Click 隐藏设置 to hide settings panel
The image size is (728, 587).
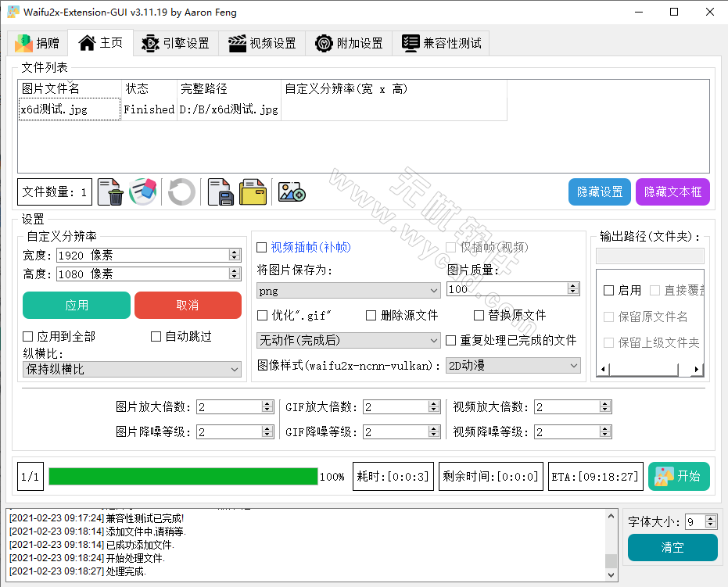point(599,191)
